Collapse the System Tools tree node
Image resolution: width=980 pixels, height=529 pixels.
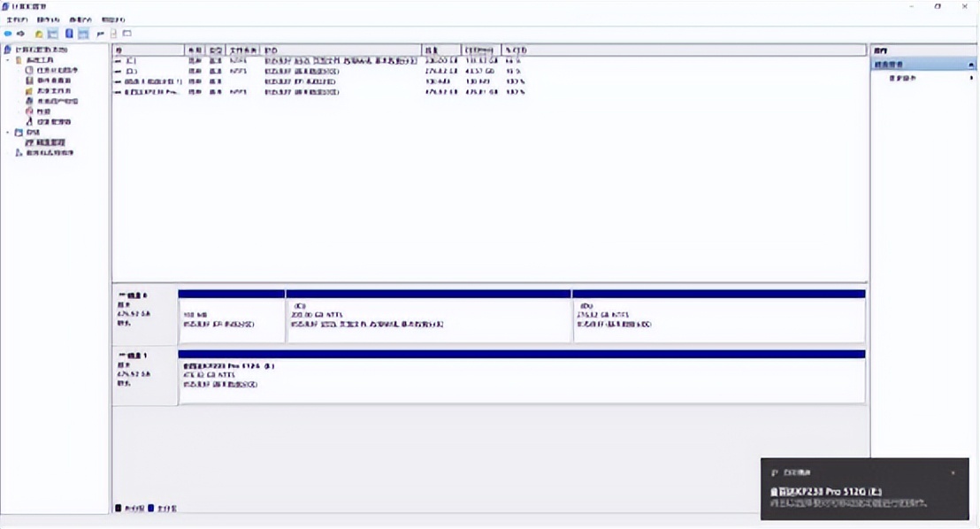point(8,59)
